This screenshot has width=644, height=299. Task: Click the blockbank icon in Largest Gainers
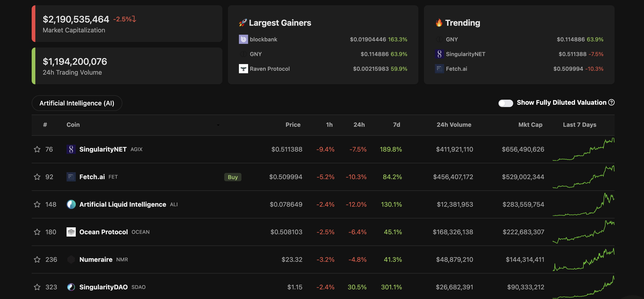243,39
